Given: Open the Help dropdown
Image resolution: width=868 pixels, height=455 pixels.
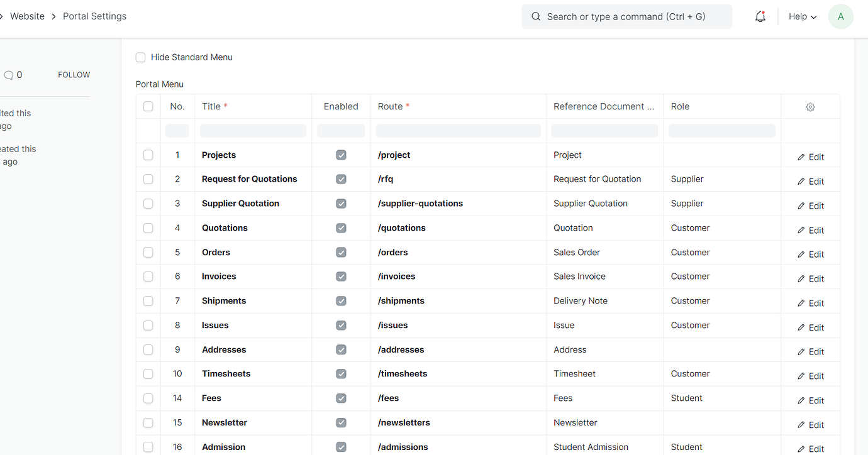Looking at the screenshot, I should [802, 16].
